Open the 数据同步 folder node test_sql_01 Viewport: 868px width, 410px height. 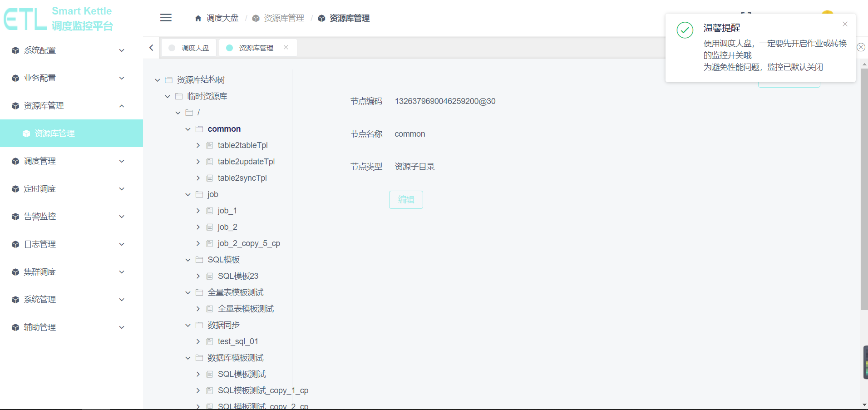pyautogui.click(x=238, y=341)
